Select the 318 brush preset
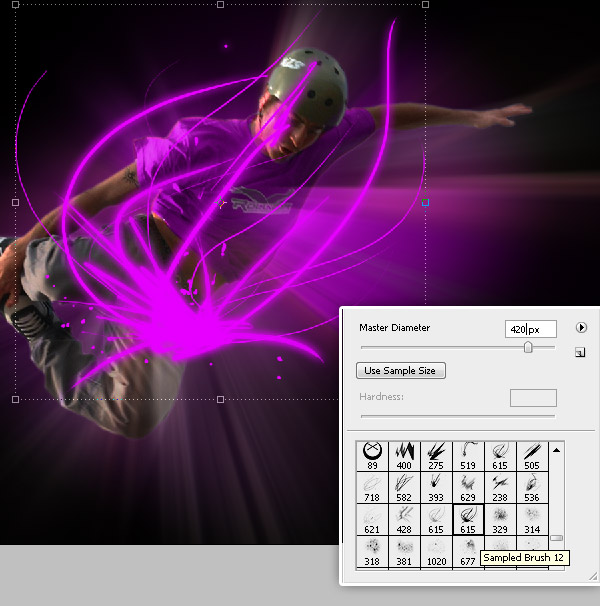Screen dimensions: 600x606 click(372, 552)
